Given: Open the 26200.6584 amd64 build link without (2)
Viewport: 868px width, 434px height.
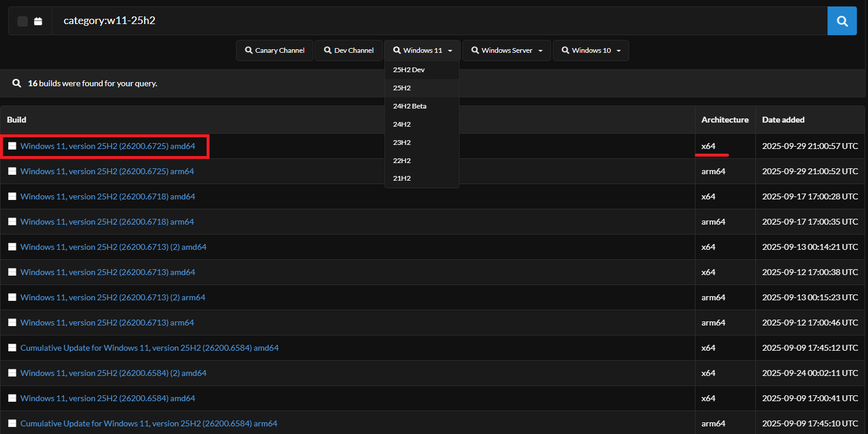Looking at the screenshot, I should point(108,398).
